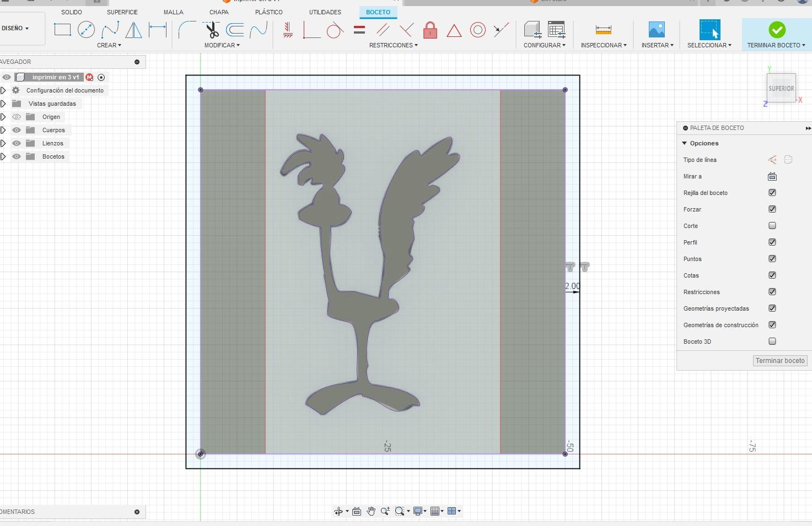Apply the Horizontal/Vertical constraint

(x=287, y=30)
